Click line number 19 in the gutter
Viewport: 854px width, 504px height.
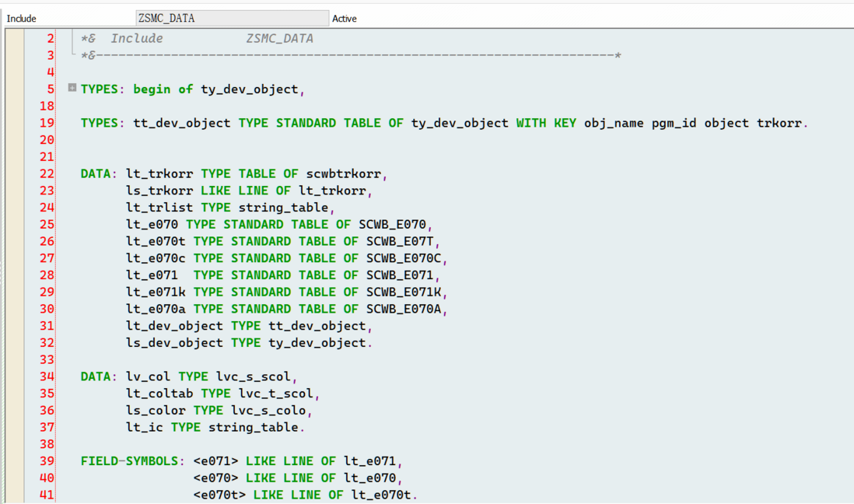coord(47,123)
